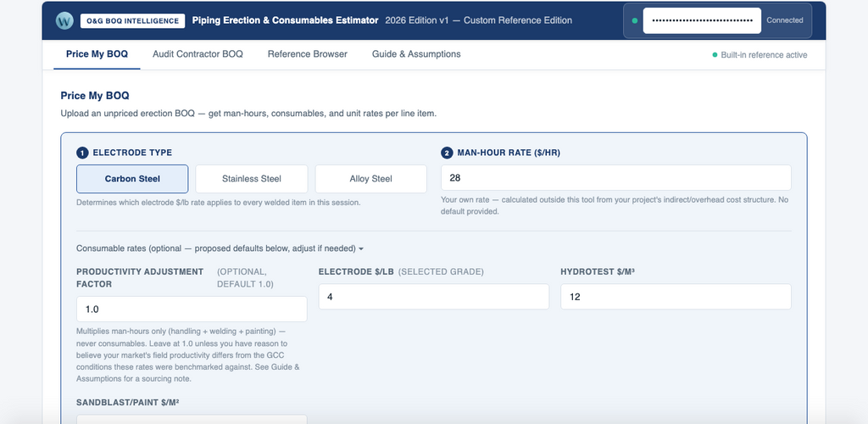Image resolution: width=868 pixels, height=424 pixels.
Task: Select Stainless Steel electrode type
Action: (x=251, y=179)
